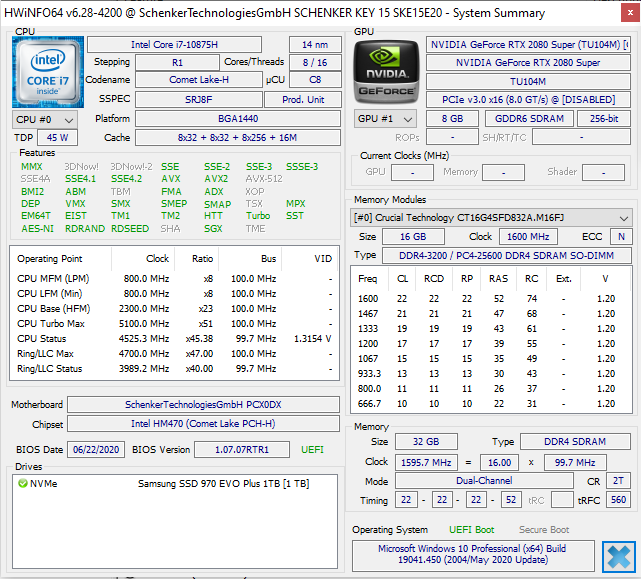The image size is (641, 579).
Task: Click the CPU LFM (Min) row
Action: [x=175, y=294]
